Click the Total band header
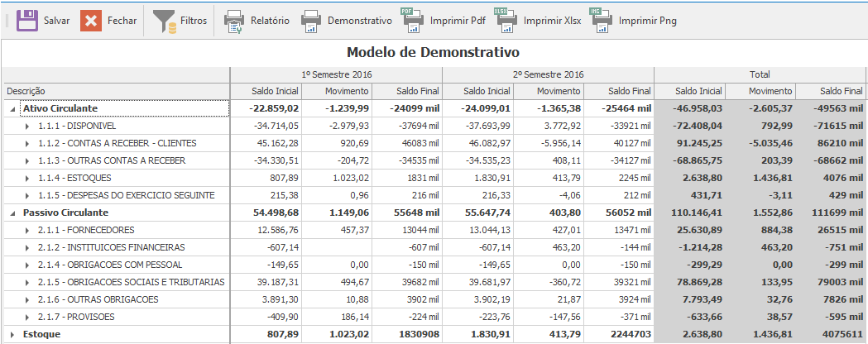This screenshot has width=868, height=344. (760, 74)
